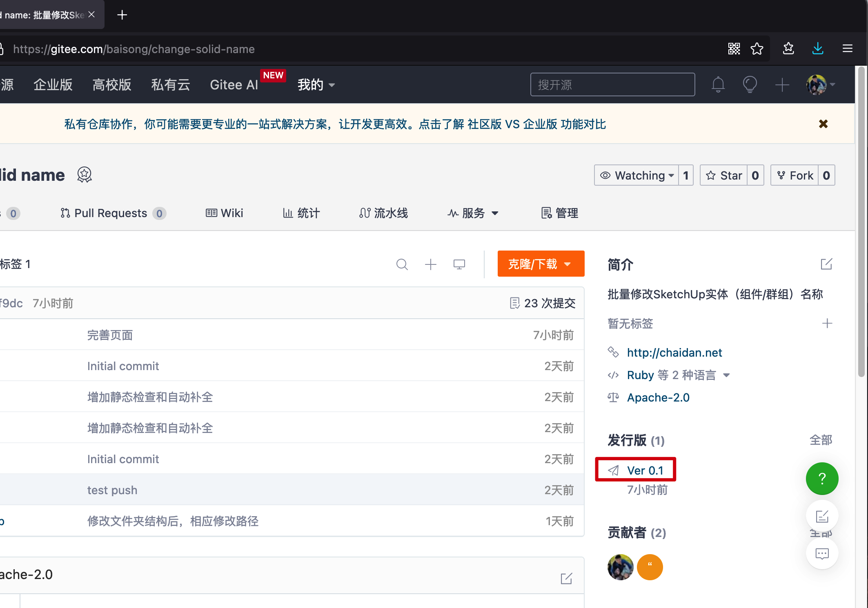Click the plus create-new icon in the header
The height and width of the screenshot is (608, 868).
(x=782, y=85)
